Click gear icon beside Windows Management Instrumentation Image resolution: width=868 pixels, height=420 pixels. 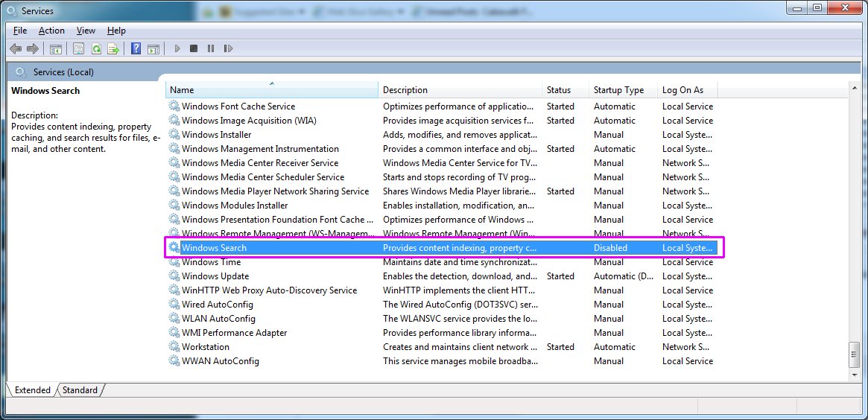coord(174,149)
